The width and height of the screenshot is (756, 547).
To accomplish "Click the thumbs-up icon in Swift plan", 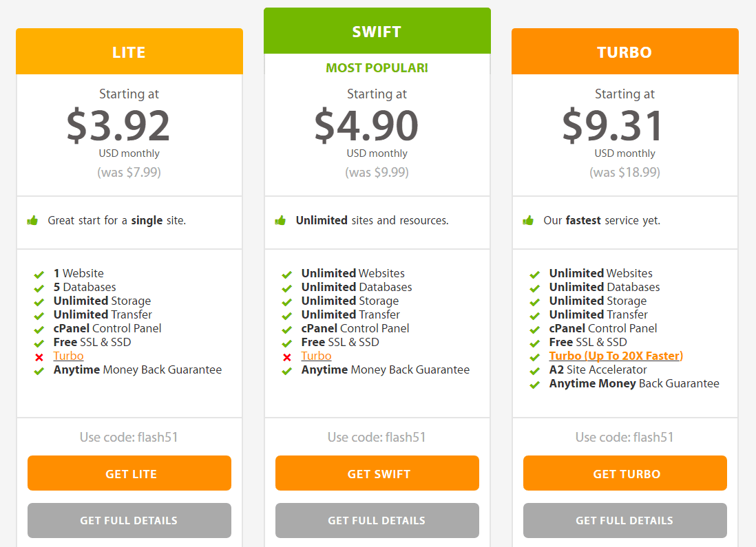I will (x=280, y=221).
